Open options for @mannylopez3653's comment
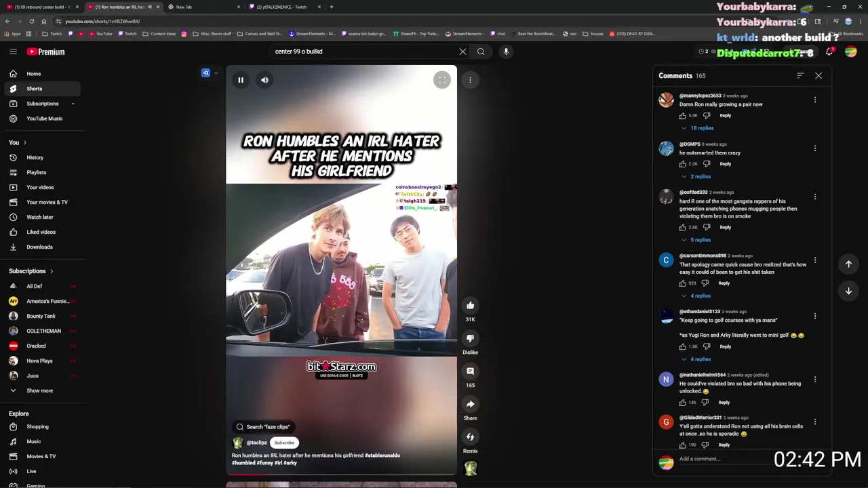This screenshot has width=868, height=488. [x=815, y=100]
